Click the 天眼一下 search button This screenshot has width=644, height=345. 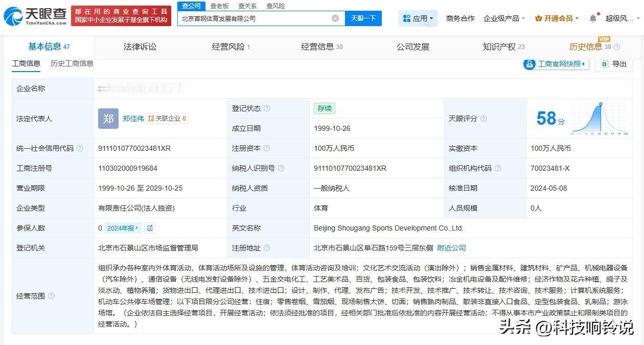[363, 18]
